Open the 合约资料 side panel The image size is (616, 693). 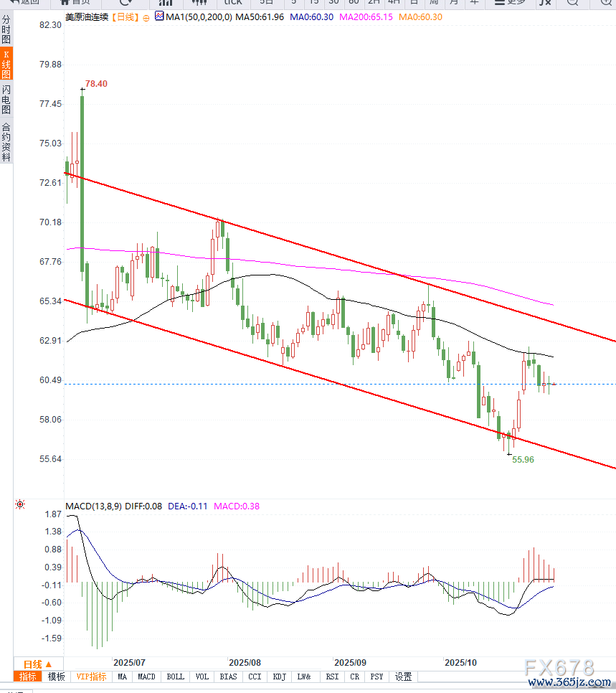6,142
